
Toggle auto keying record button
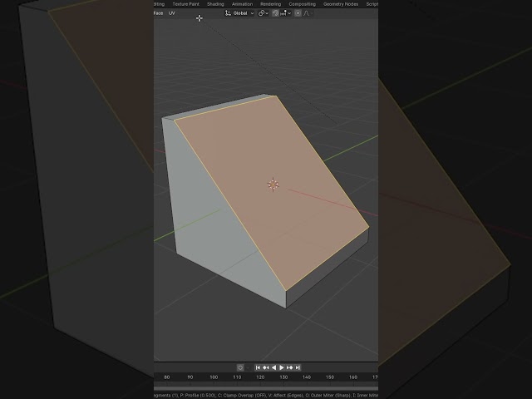coord(240,367)
